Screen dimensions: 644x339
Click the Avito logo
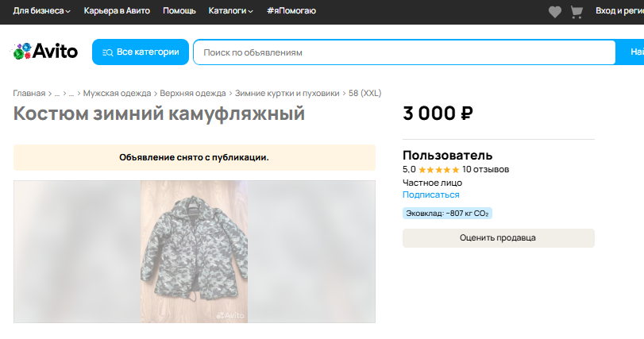click(44, 52)
